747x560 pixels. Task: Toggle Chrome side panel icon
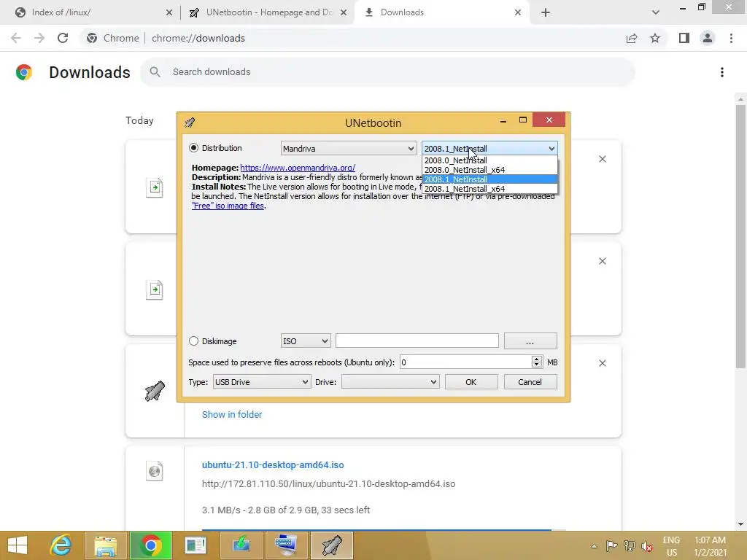pyautogui.click(x=684, y=38)
